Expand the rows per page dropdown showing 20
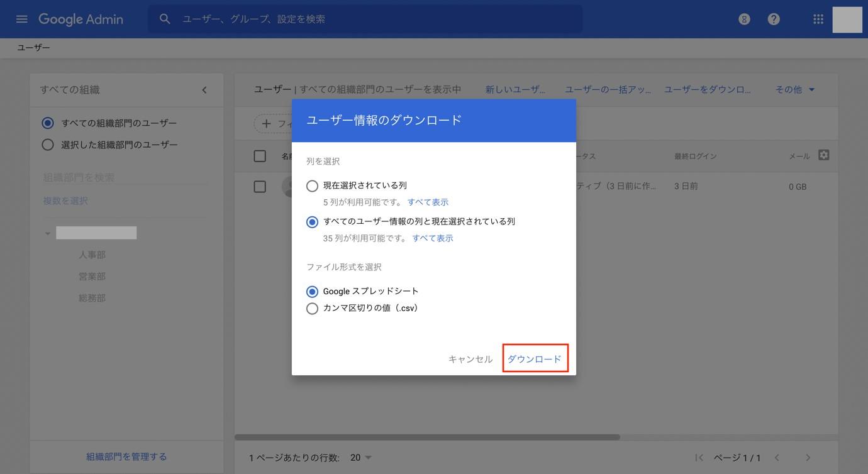 pos(361,458)
